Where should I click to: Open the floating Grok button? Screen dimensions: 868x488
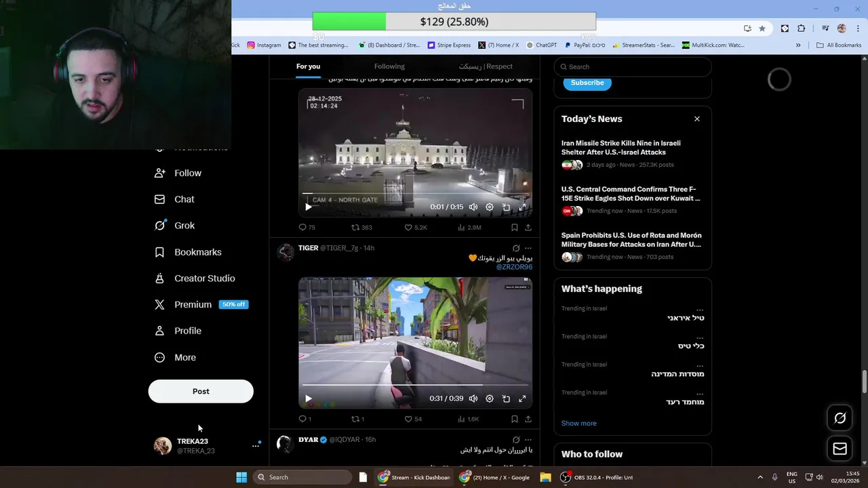840,418
